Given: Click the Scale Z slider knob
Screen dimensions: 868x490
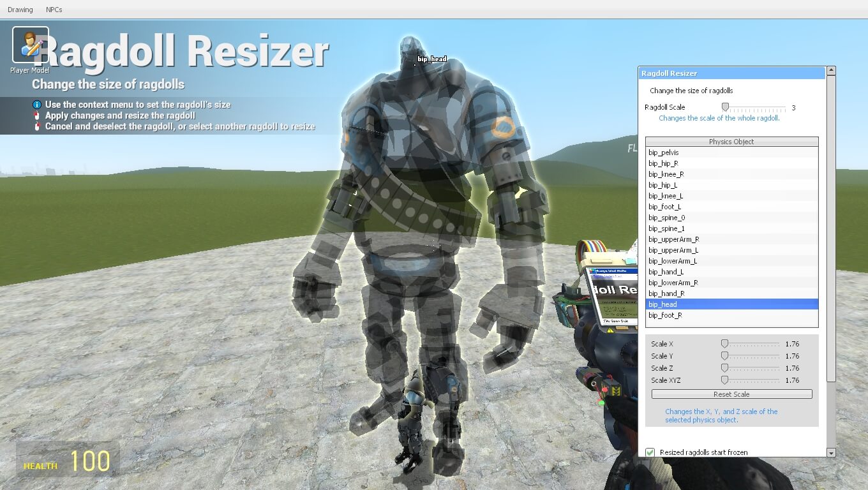Looking at the screenshot, I should [724, 368].
